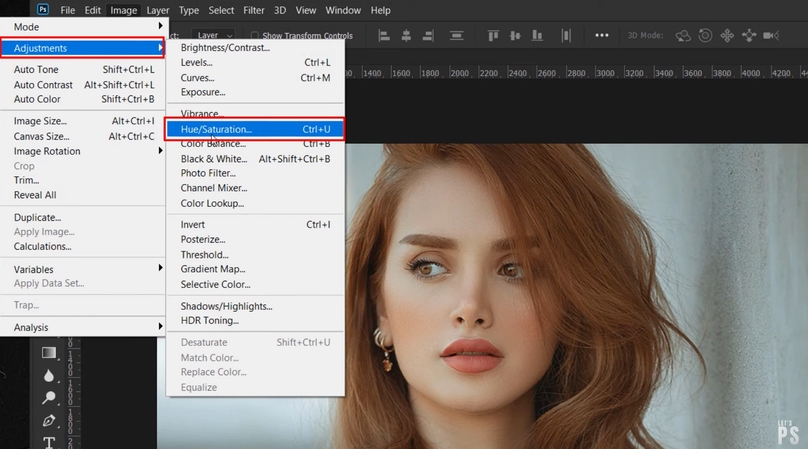Choose Selective Color adjustment
Image resolution: width=808 pixels, height=449 pixels.
point(255,285)
